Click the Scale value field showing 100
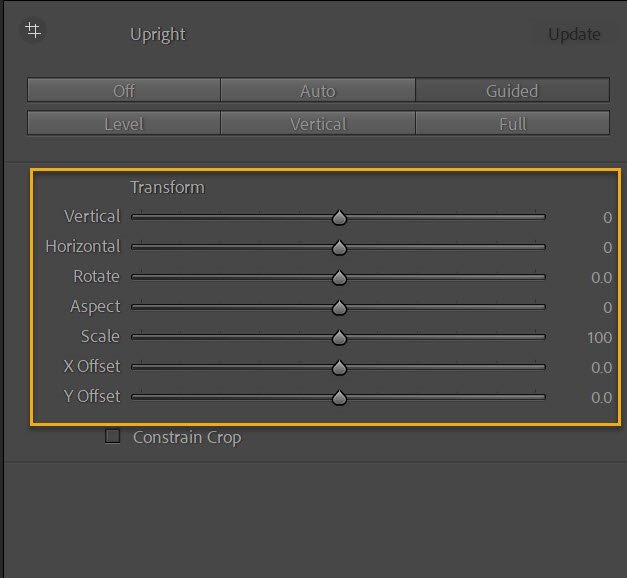 click(599, 337)
